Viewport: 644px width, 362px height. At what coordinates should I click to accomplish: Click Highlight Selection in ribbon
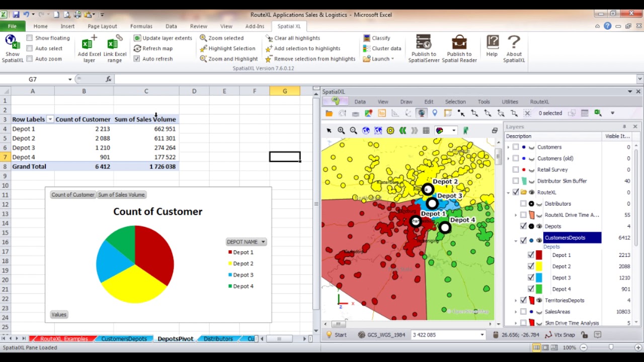point(227,48)
